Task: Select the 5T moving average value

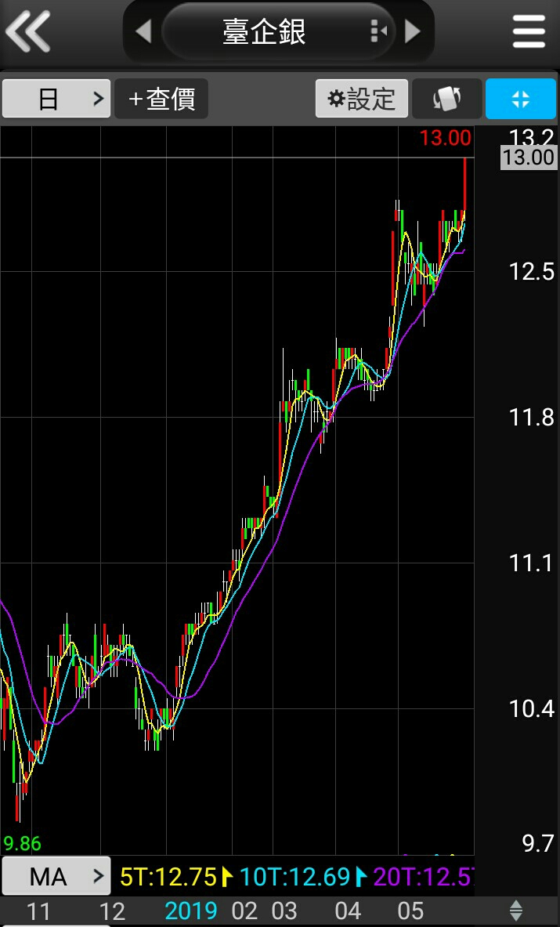Action: (x=168, y=877)
